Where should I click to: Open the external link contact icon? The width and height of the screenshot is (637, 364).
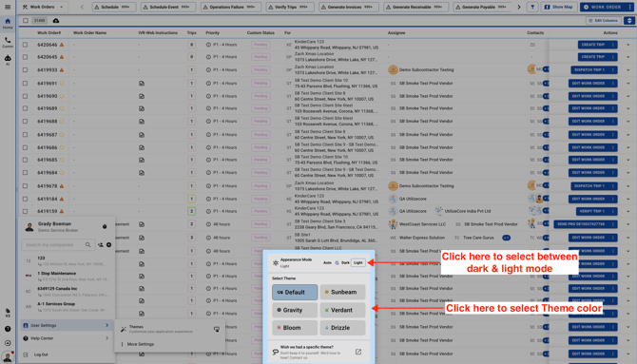coord(358,352)
